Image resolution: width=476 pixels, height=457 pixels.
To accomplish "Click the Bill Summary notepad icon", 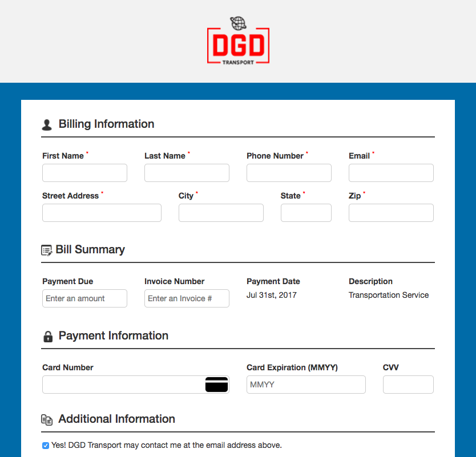I will point(47,250).
